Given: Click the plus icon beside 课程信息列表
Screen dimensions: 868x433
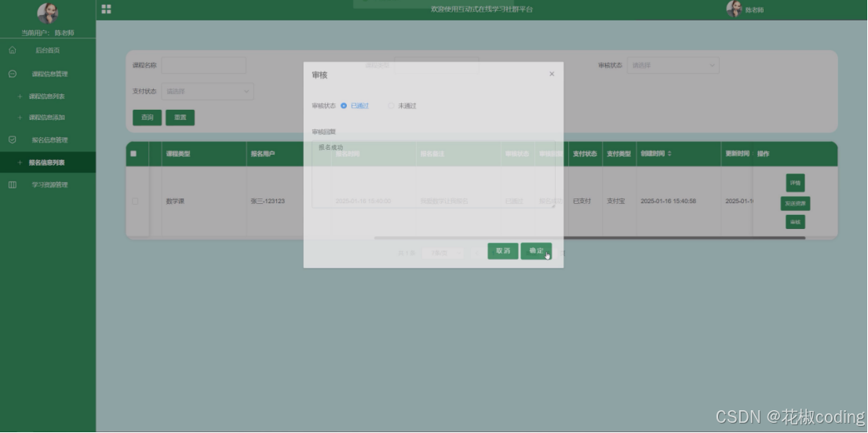Looking at the screenshot, I should click(x=20, y=96).
